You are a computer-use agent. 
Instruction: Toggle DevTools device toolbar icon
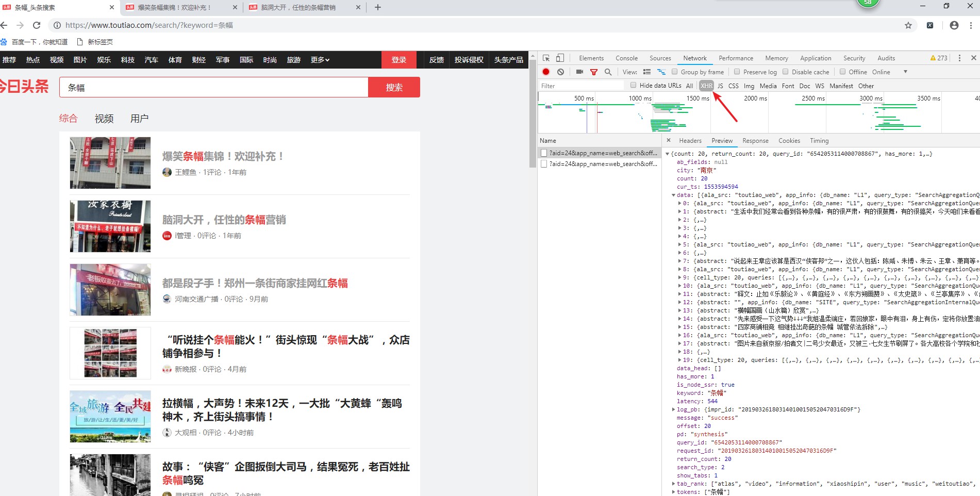tap(560, 58)
